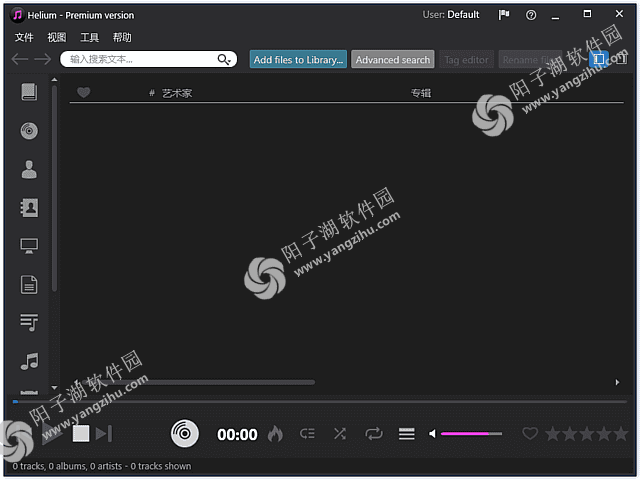Go forward with the right arrow
Viewport: 640px width, 480px height.
click(x=42, y=59)
